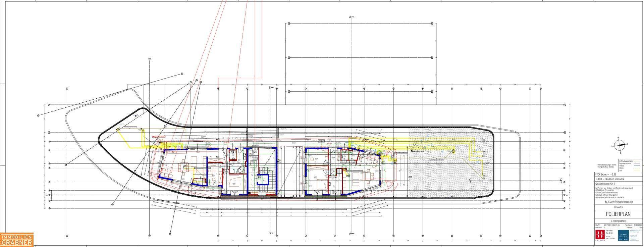The image size is (644, 247).
Task: Select the POLIERPLAN title text
Action: click(618, 214)
